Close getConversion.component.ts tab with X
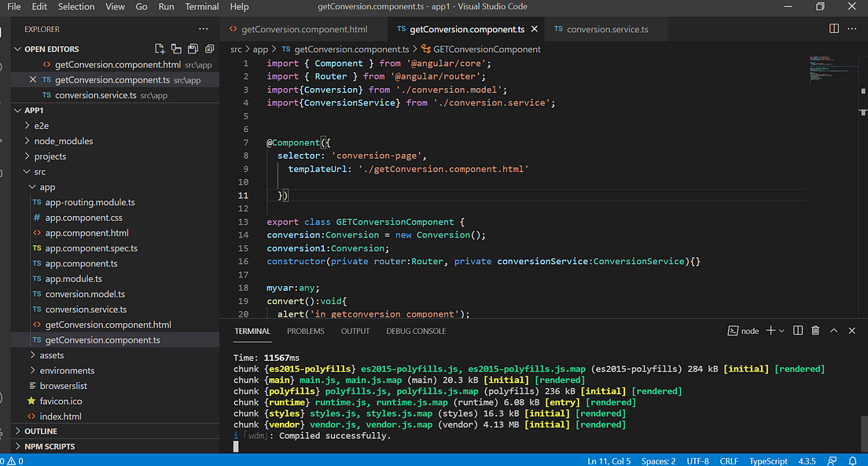Image resolution: width=868 pixels, height=466 pixels. (x=534, y=29)
